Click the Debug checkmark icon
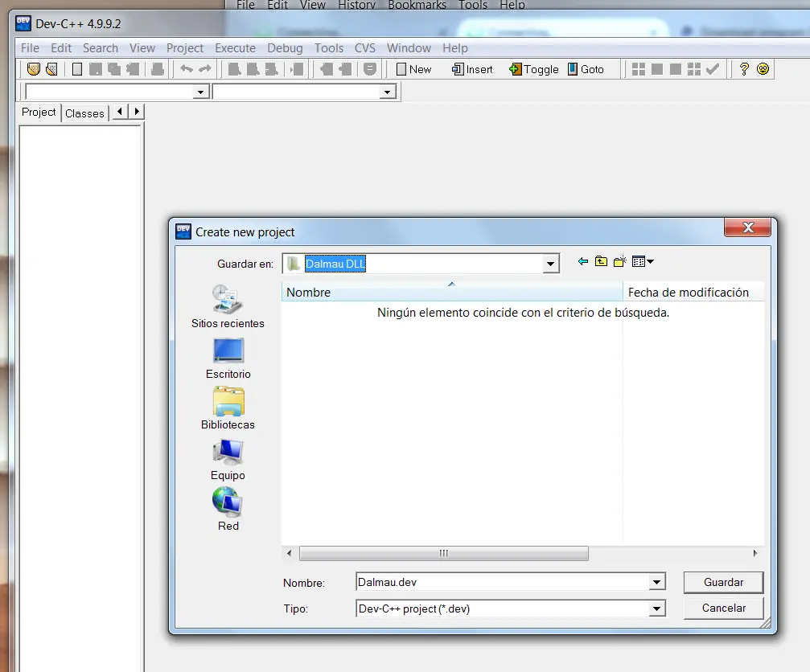 [x=713, y=69]
